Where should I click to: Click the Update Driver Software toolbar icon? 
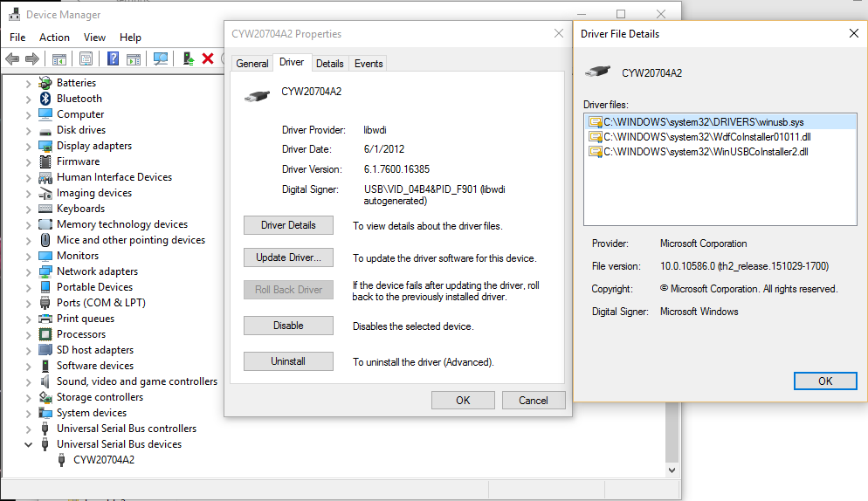click(188, 58)
